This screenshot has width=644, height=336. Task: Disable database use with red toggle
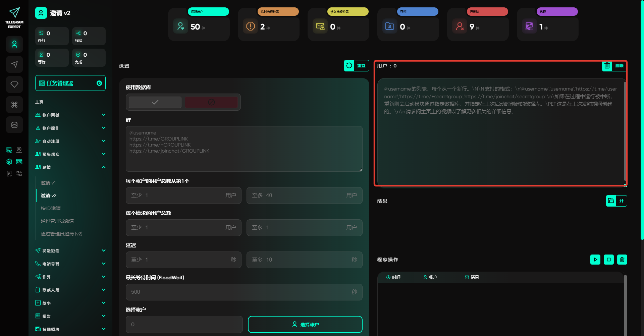(211, 102)
